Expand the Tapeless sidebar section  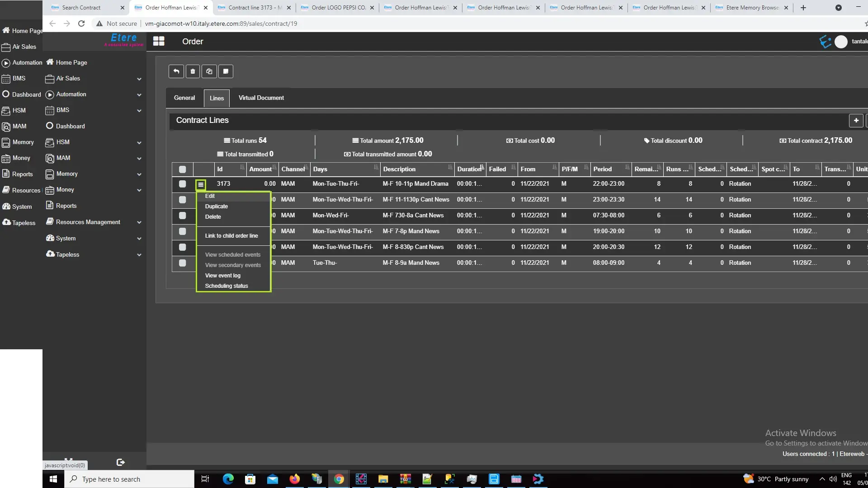pyautogui.click(x=139, y=255)
